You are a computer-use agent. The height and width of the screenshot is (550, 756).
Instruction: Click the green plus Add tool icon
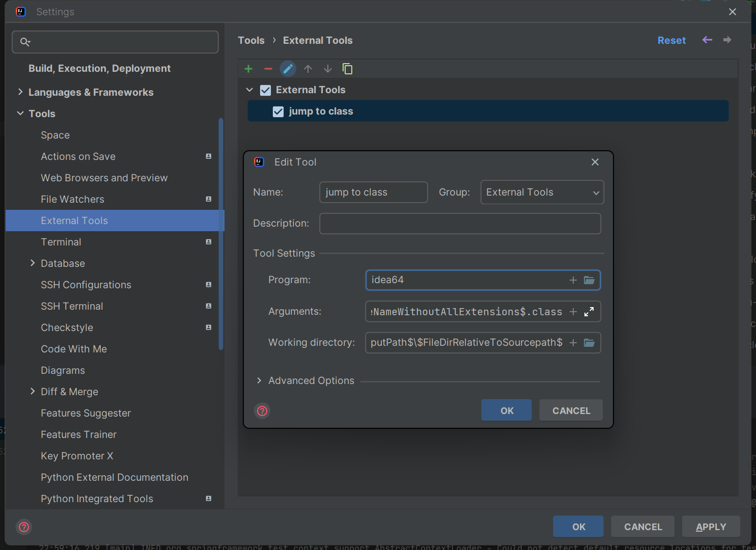pos(248,69)
